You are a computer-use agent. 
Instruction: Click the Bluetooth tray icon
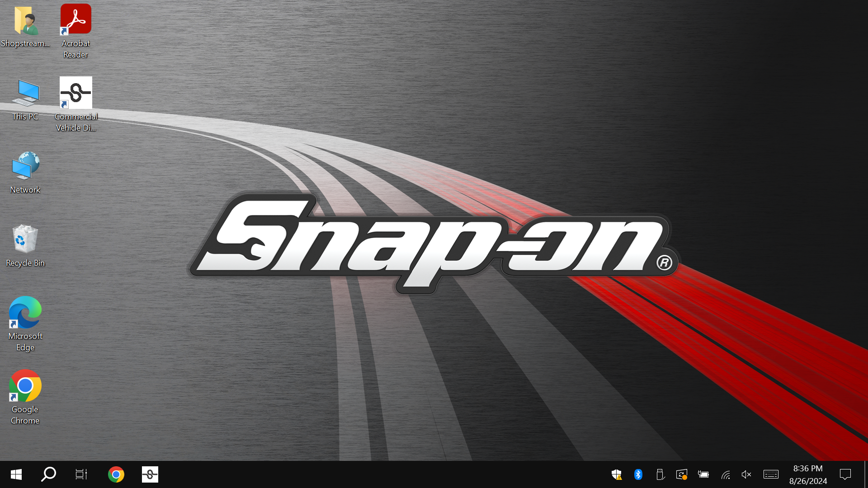tap(638, 474)
